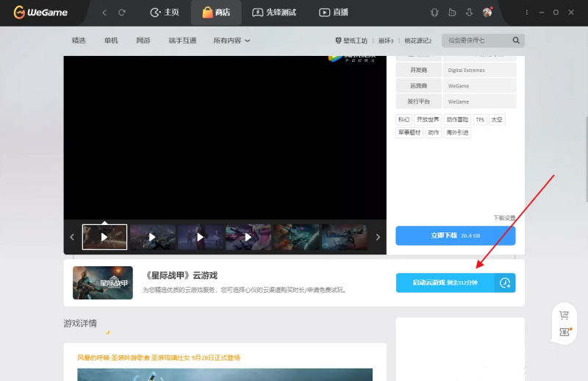Click the page vertical scrollbar
588x381 pixels.
586,160
